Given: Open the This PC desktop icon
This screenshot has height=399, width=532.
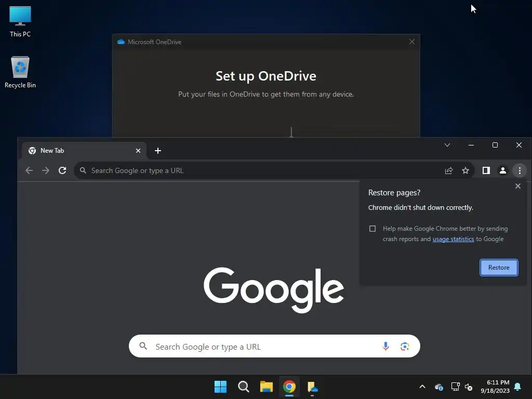Looking at the screenshot, I should pyautogui.click(x=20, y=21).
